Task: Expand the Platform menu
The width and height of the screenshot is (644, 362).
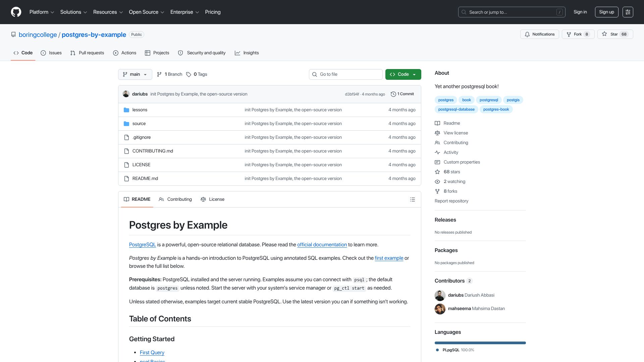Action: [x=42, y=12]
